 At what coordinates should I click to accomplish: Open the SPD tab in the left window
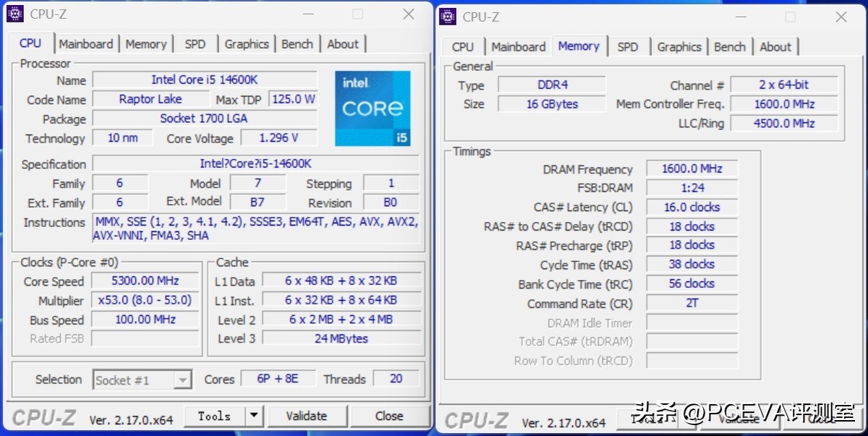click(195, 44)
